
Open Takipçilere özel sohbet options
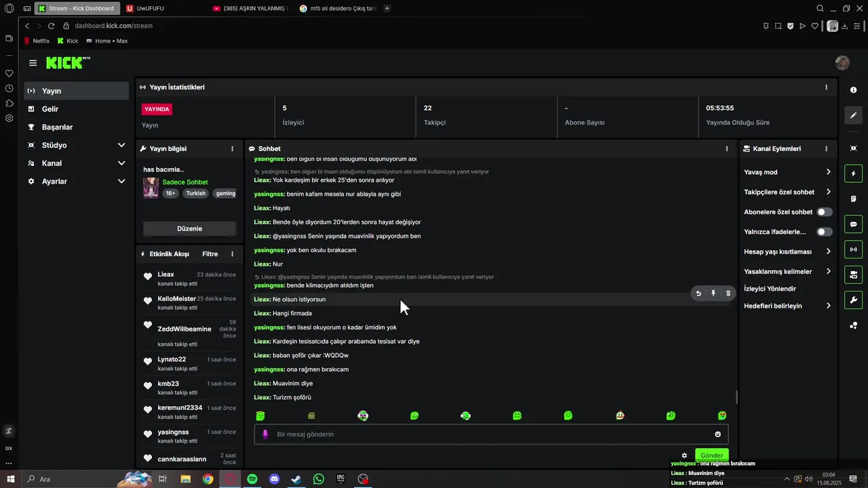pos(787,192)
